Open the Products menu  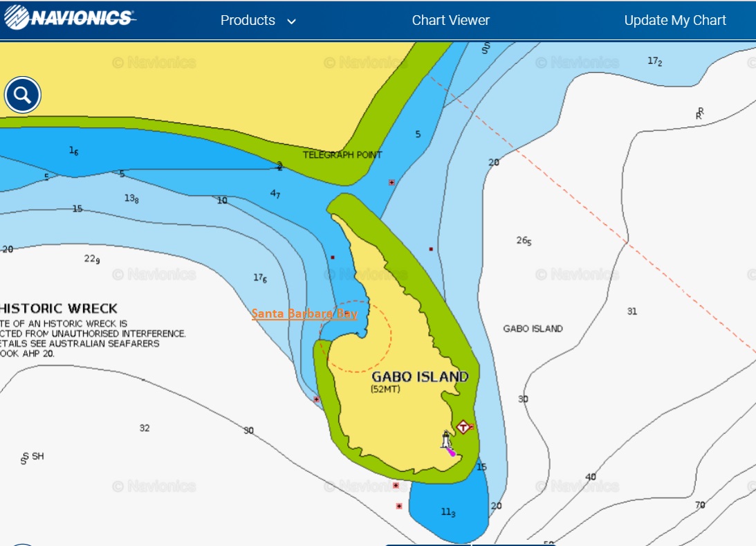click(248, 21)
